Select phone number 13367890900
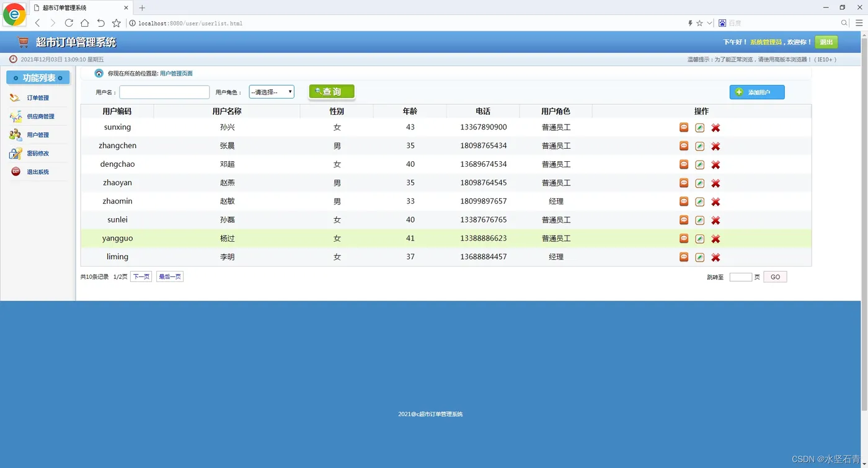The height and width of the screenshot is (468, 868). 484,127
